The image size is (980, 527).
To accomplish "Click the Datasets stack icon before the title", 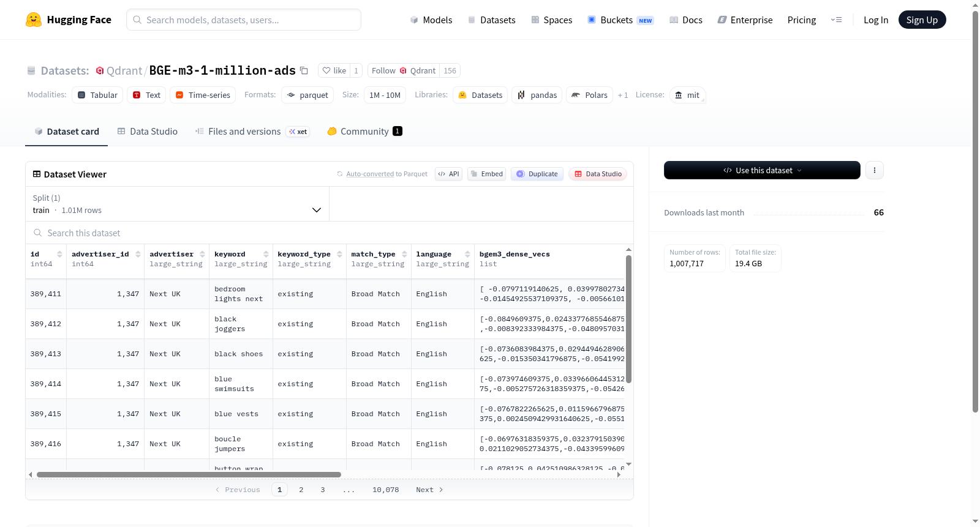I will point(31,70).
